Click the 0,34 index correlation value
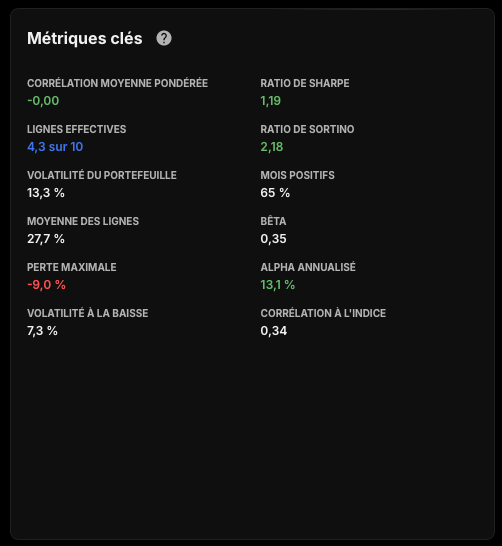Screen dimensions: 502x546 pos(274,330)
